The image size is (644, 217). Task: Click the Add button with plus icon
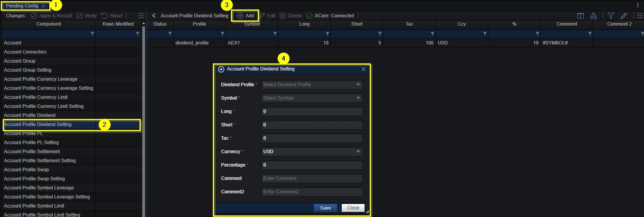click(x=246, y=16)
